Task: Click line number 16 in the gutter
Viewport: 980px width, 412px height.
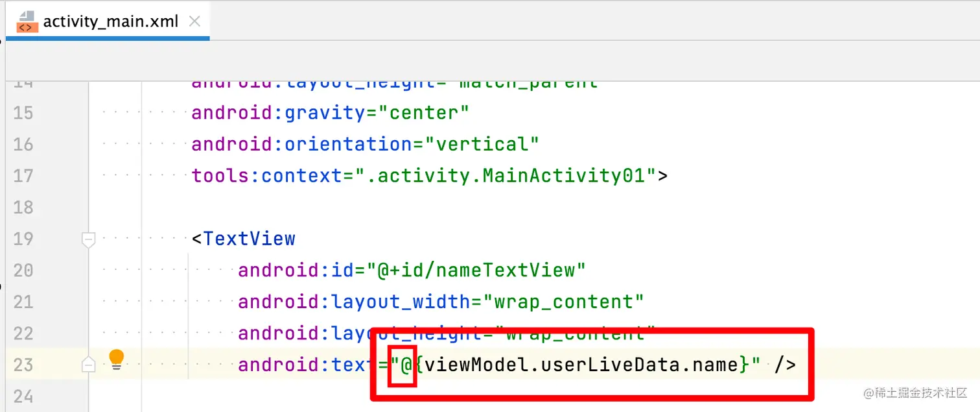Action: [x=23, y=144]
